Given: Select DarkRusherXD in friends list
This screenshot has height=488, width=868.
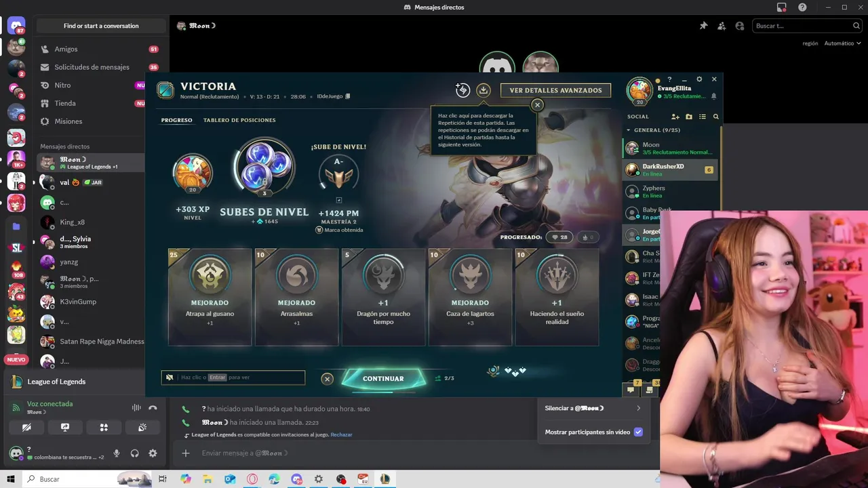Looking at the screenshot, I should [x=671, y=169].
